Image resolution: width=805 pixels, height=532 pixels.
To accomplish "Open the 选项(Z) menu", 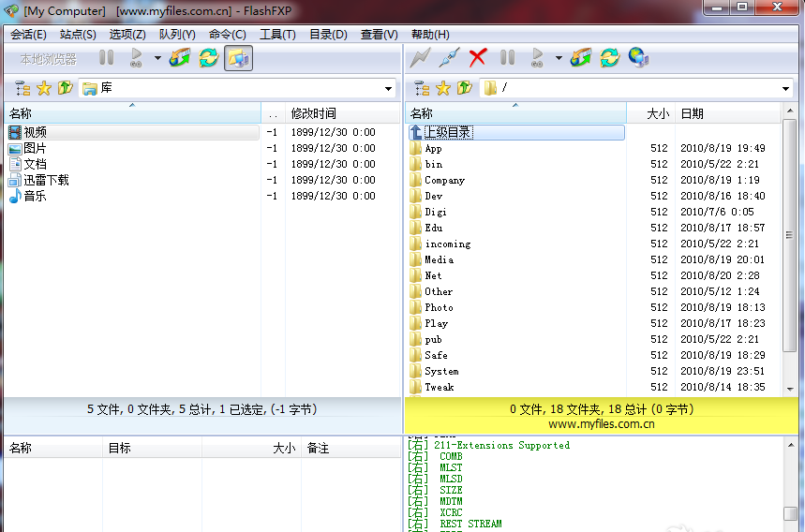I will 127,35.
